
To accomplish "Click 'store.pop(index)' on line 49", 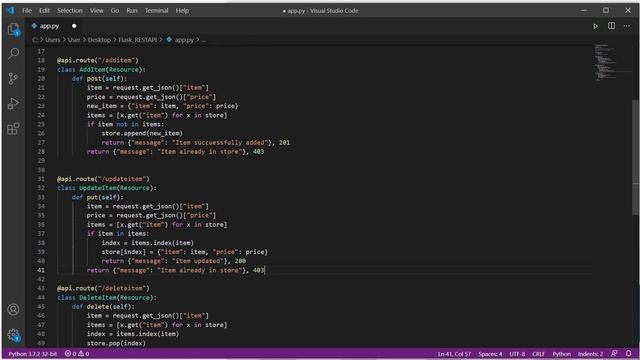I will [x=116, y=343].
